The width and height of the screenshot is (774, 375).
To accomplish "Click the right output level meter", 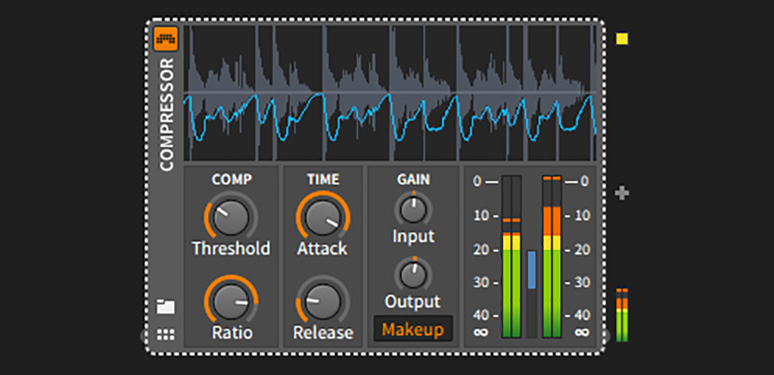I will pos(551,257).
